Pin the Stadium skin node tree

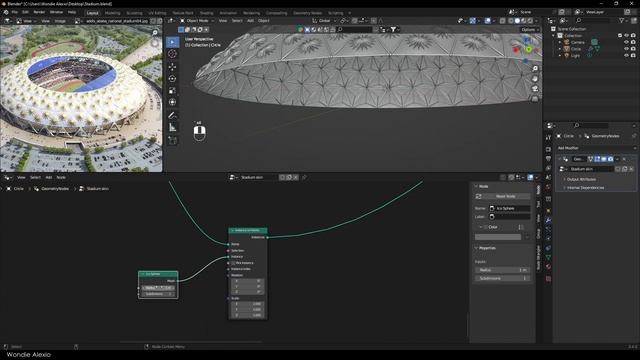304,177
